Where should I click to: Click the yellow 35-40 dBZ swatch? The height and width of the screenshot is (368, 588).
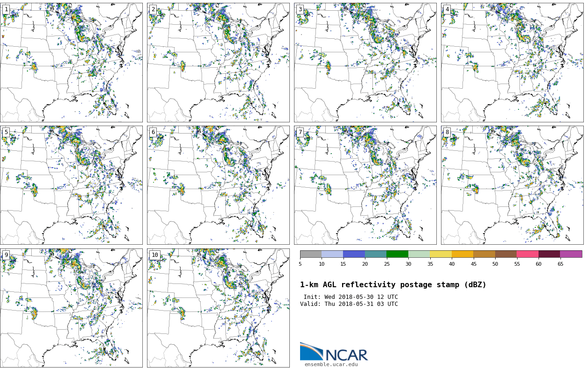[x=441, y=254]
